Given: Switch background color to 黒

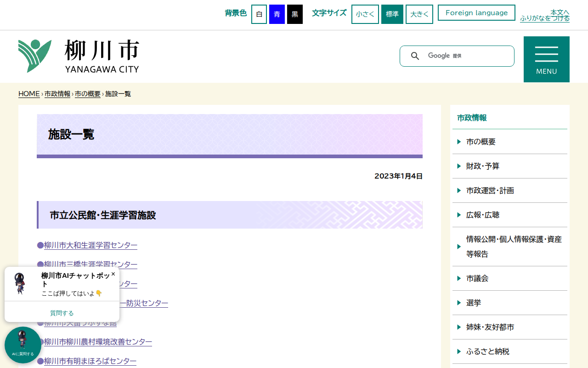Looking at the screenshot, I should point(294,14).
